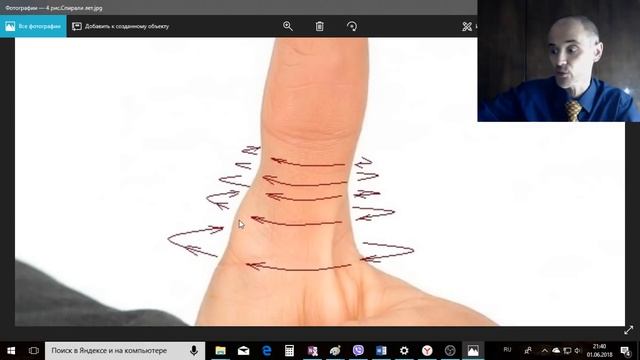Launch Microsoft Edge from the taskbar
Screen dimensions: 640x360
point(267,351)
